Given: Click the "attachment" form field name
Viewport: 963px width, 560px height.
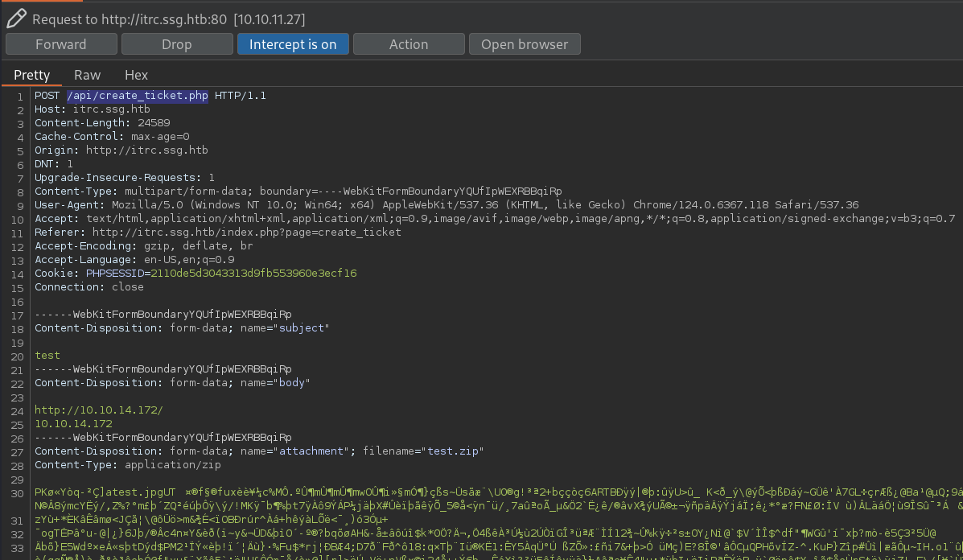Looking at the screenshot, I should (x=311, y=451).
